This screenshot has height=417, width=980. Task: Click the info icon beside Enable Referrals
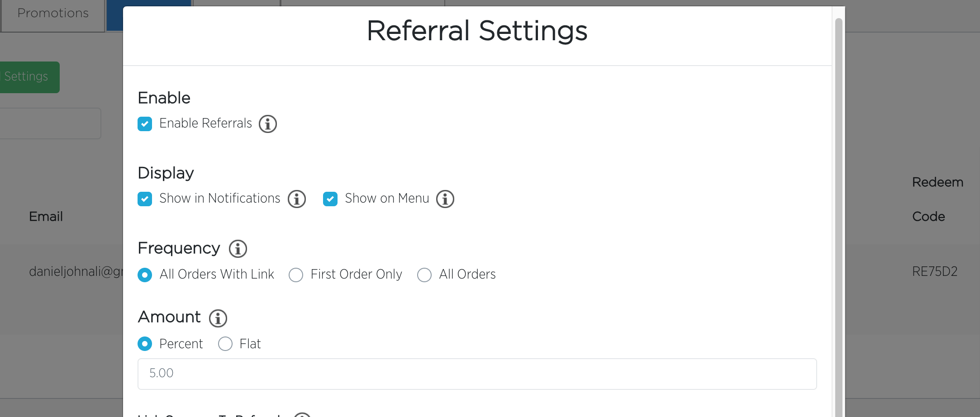[268, 124]
